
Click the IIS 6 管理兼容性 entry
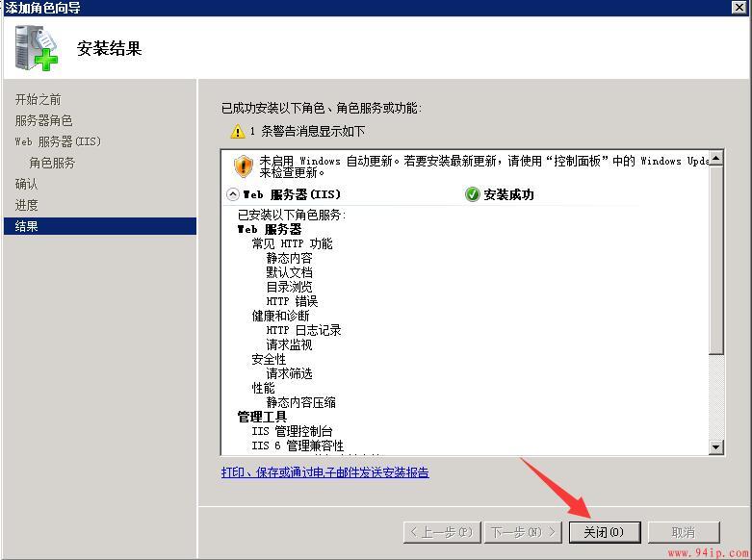[x=298, y=445]
